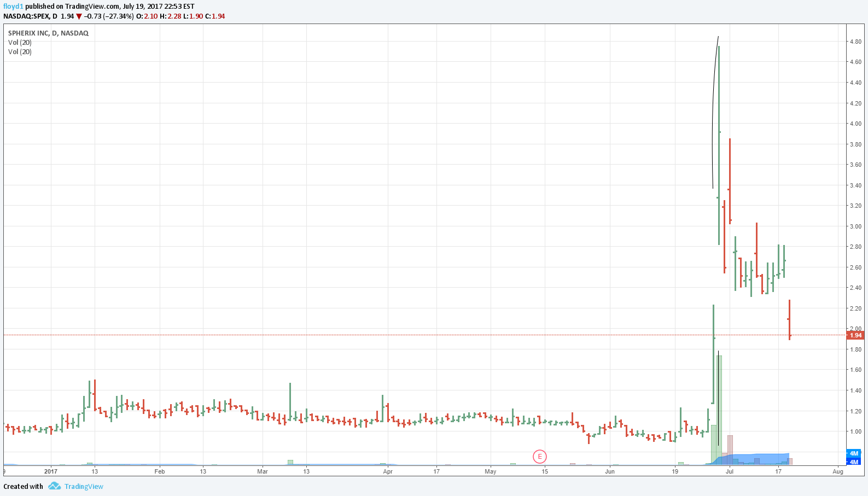
Task: Click the 1.00 price axis label
Action: point(855,431)
